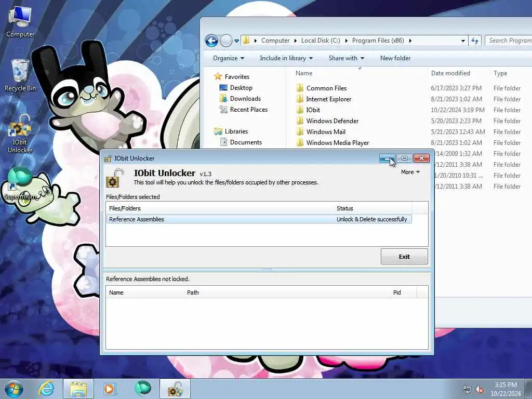This screenshot has height=399, width=532.
Task: Switch to Windows Explorer taskbar button
Action: pos(78,389)
